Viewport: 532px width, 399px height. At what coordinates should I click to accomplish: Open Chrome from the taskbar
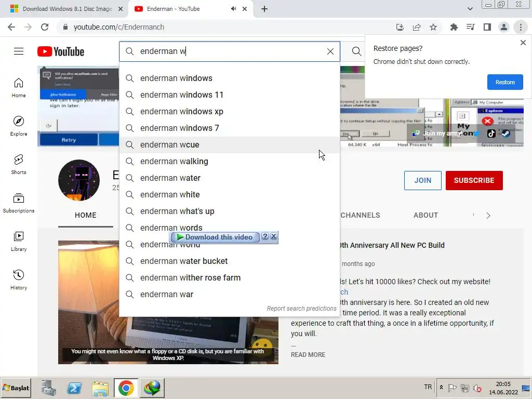click(x=126, y=388)
